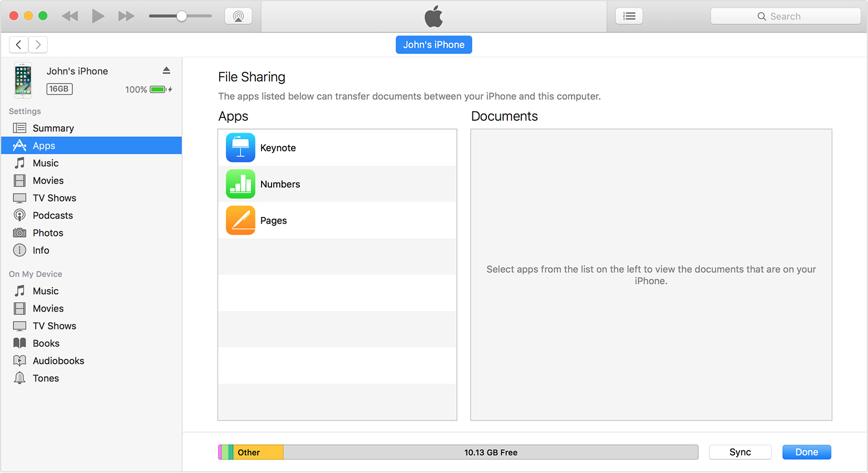The height and width of the screenshot is (473, 868).
Task: Click the Search field
Action: pos(785,16)
